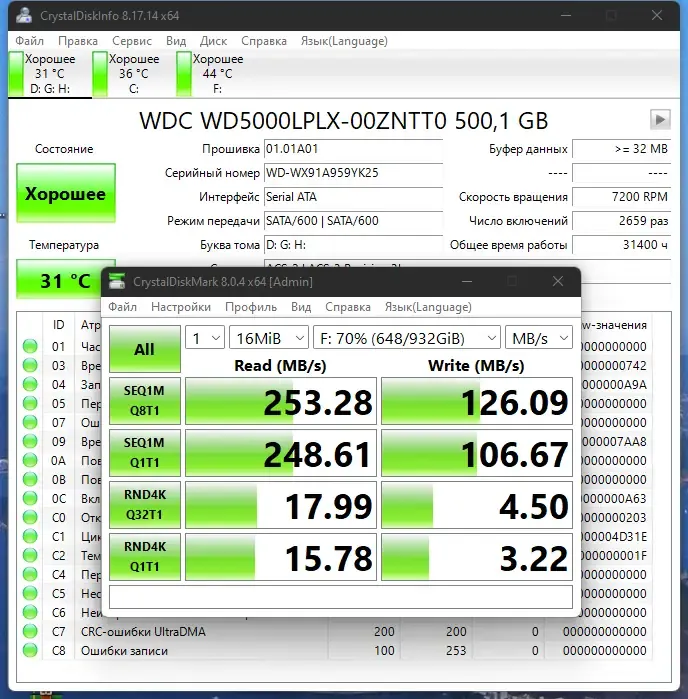Click status circle for attribute 0C
The height and width of the screenshot is (699, 688).
pyautogui.click(x=30, y=498)
